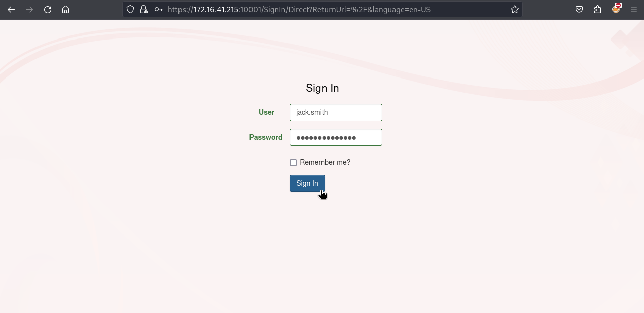Screen dimensions: 644x313
Task: Focus the Password input field
Action: point(336,137)
